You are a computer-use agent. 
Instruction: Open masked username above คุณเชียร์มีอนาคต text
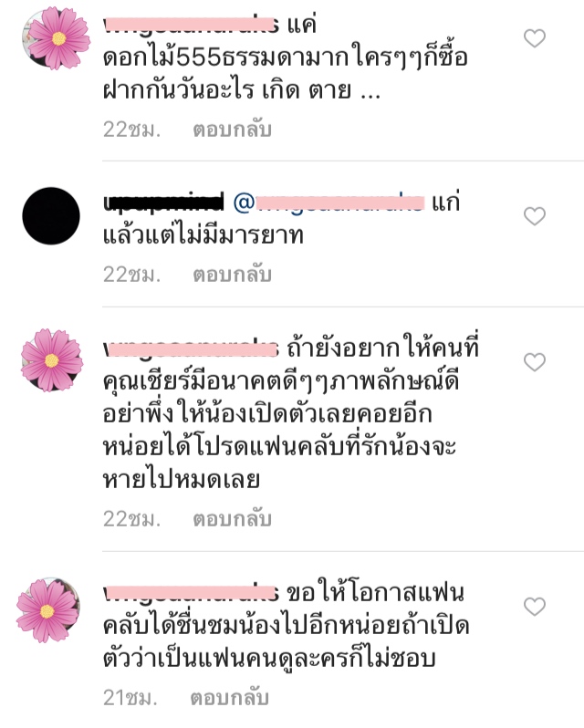191,348
